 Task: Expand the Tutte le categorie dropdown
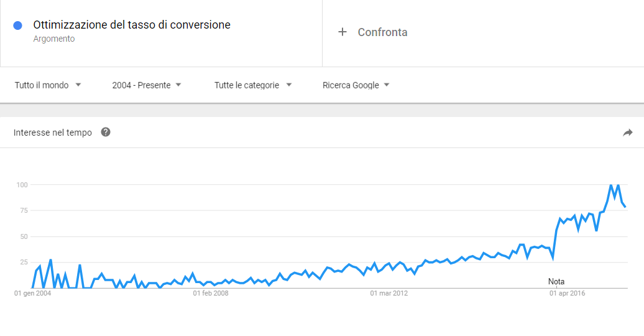coord(253,85)
